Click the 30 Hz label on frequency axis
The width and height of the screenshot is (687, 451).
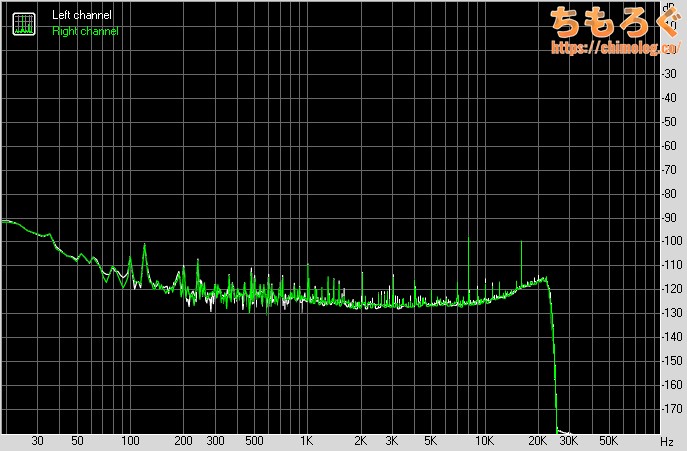coord(38,441)
